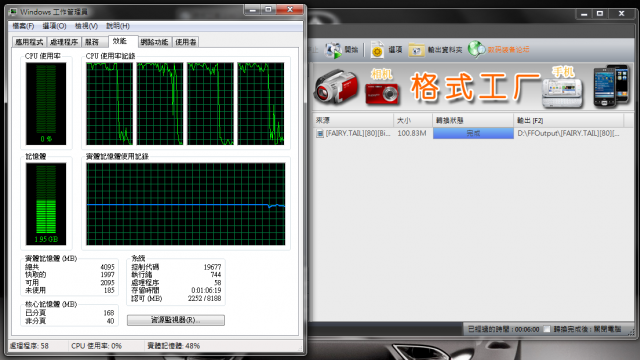The image size is (640, 360).
Task: Click the 認可 (MB) value 2252 / 8188
Action: click(x=204, y=298)
